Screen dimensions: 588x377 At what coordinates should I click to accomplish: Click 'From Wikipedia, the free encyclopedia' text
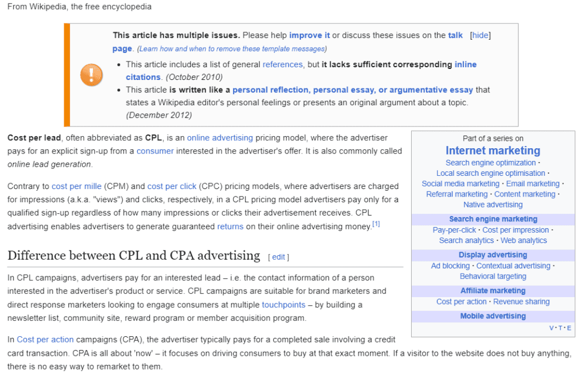pos(79,7)
